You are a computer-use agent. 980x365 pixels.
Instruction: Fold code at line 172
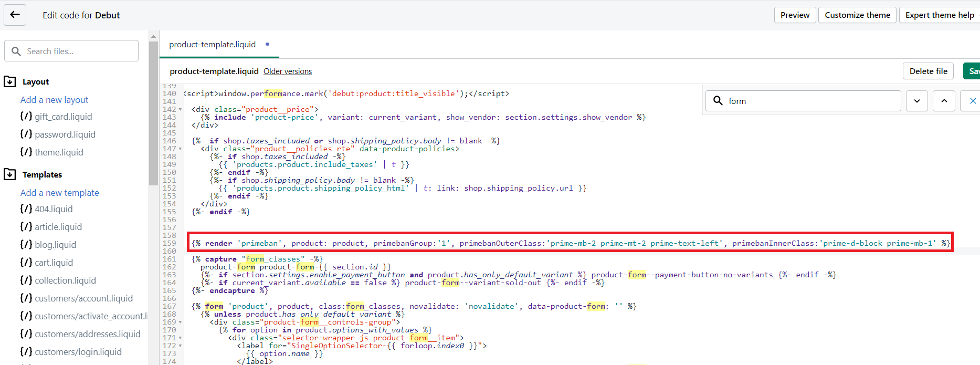click(180, 346)
